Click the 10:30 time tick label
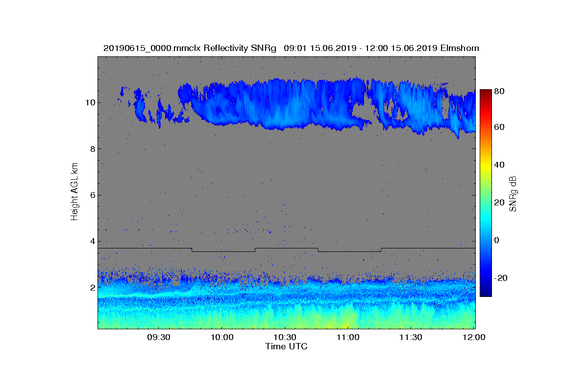The height and width of the screenshot is (392, 588). [x=285, y=337]
